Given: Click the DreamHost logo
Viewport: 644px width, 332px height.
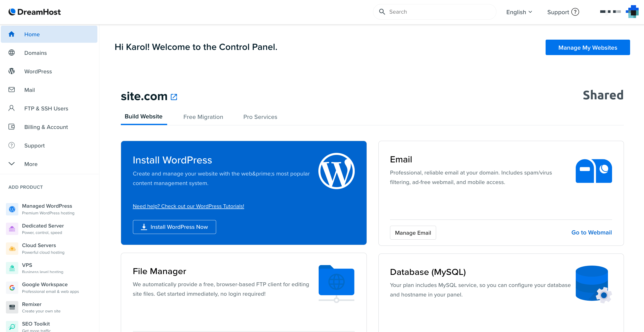Looking at the screenshot, I should point(35,12).
